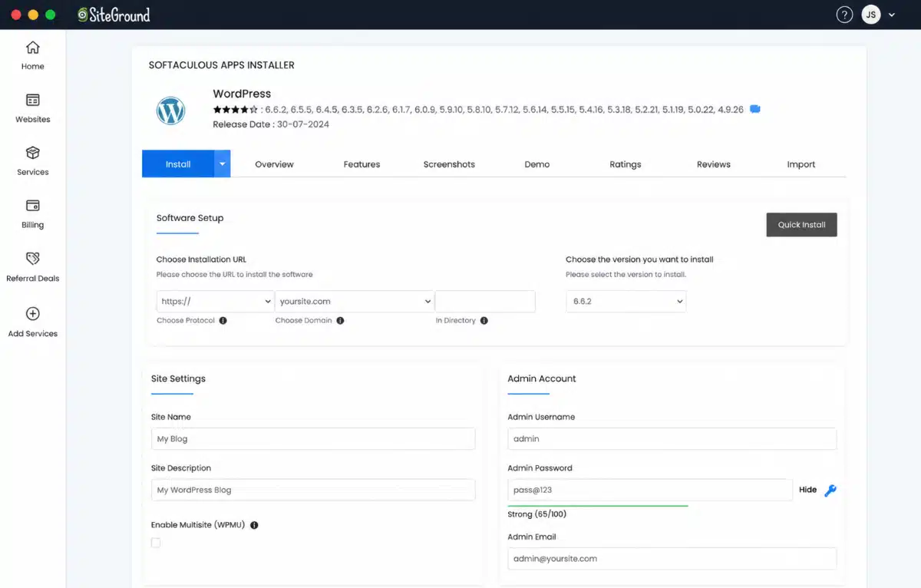
Task: Click the blue video icon after versions
Action: coord(755,109)
